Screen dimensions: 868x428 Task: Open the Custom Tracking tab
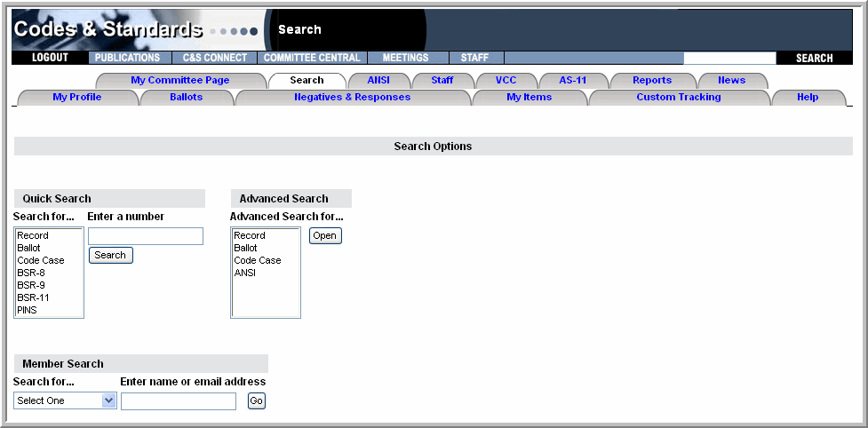point(678,97)
